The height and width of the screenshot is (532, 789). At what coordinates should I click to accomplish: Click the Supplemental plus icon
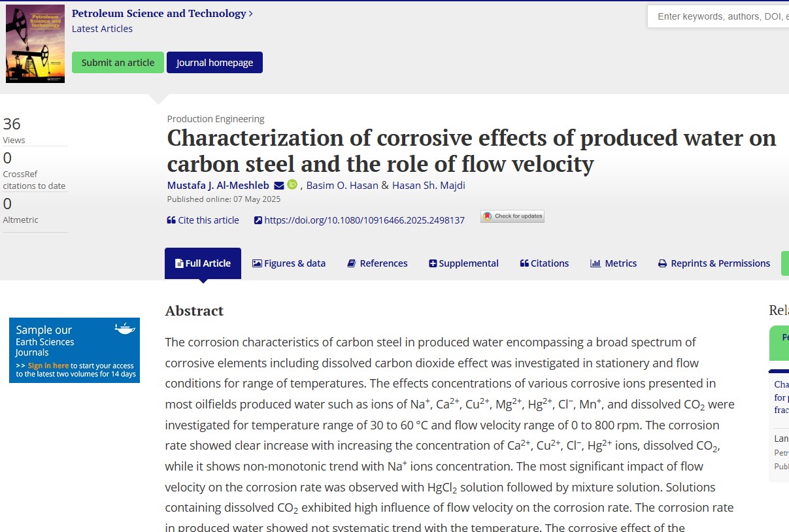click(x=433, y=263)
